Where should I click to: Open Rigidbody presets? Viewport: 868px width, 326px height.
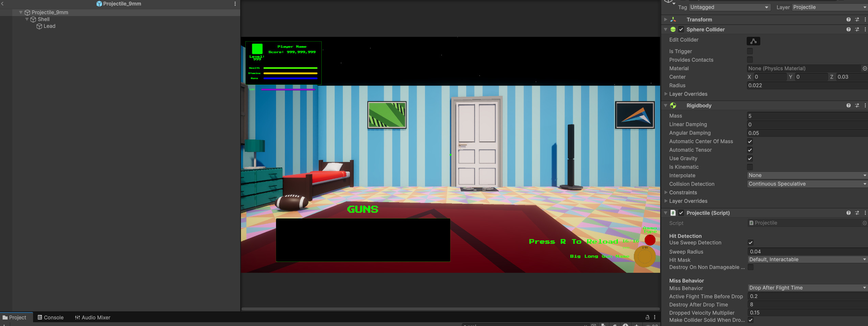[857, 105]
